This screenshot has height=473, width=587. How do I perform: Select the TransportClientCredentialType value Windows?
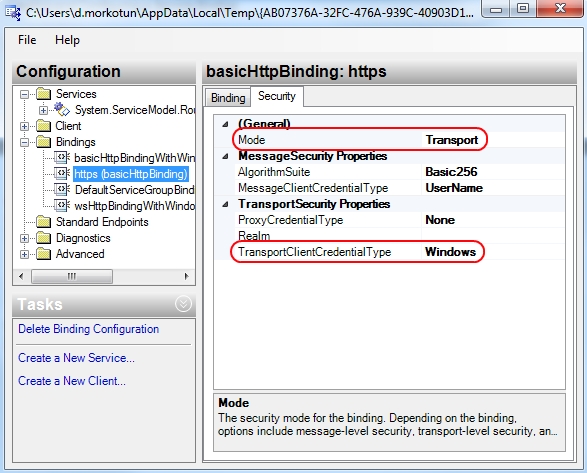[450, 252]
